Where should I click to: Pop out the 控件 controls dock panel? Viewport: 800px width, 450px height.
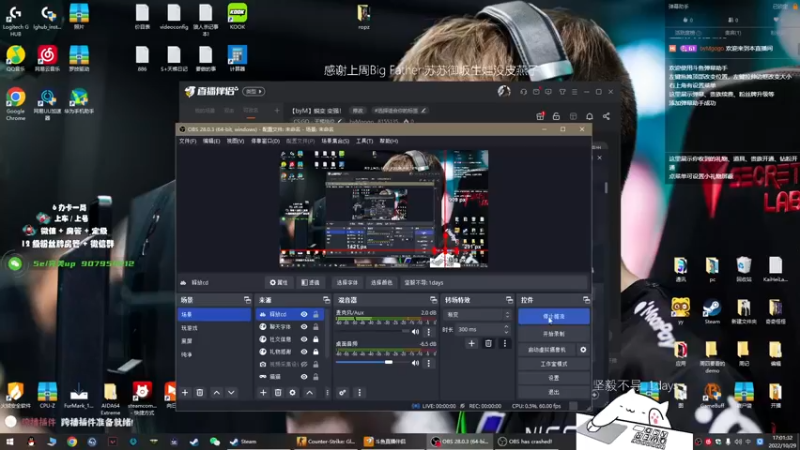pos(586,300)
